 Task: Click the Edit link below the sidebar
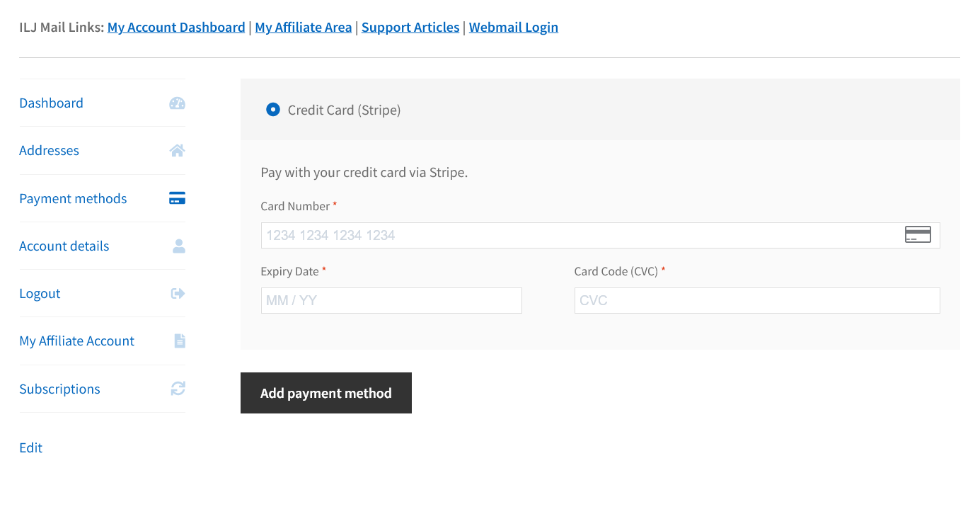pos(30,448)
